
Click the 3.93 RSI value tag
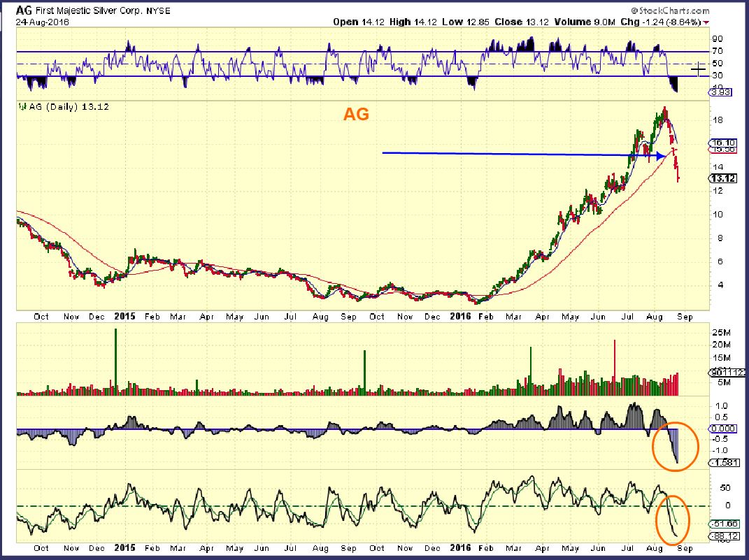[x=720, y=92]
